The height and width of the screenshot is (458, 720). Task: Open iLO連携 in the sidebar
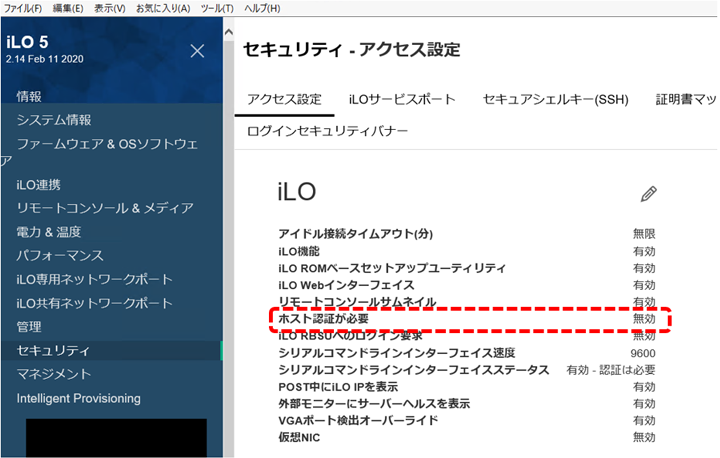click(39, 185)
